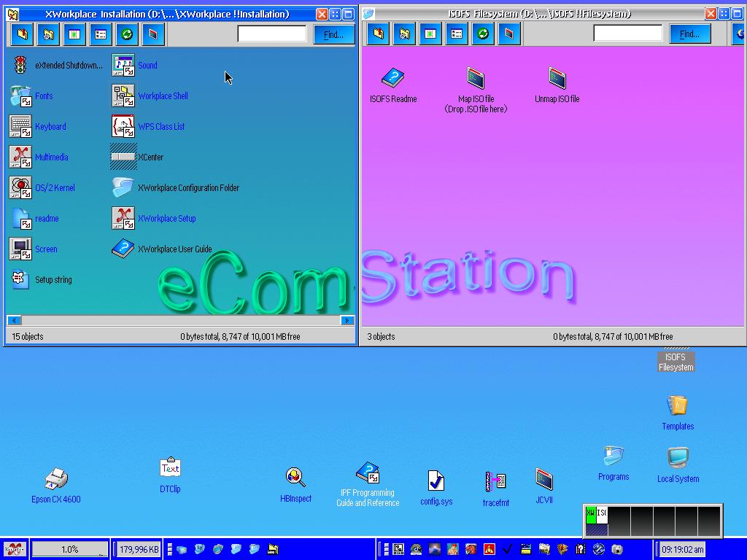Select the Map ISO file object
This screenshot has width=747, height=560.
[x=476, y=79]
